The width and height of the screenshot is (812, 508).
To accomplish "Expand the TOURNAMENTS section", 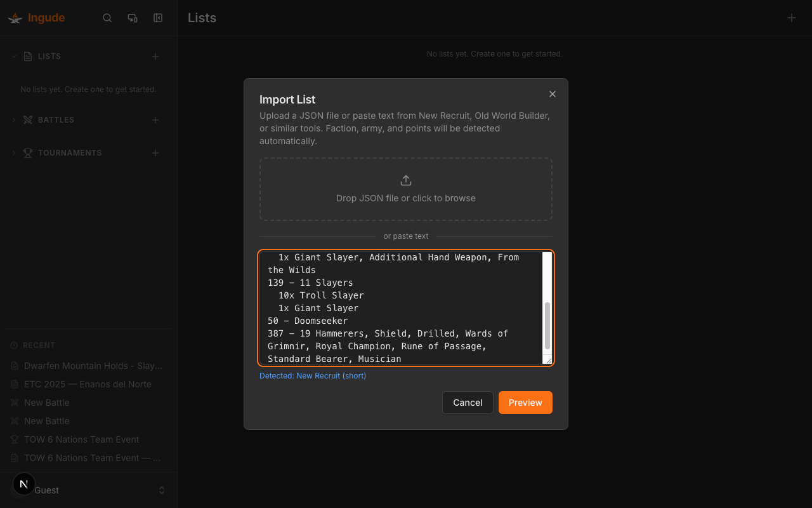I will tap(13, 152).
